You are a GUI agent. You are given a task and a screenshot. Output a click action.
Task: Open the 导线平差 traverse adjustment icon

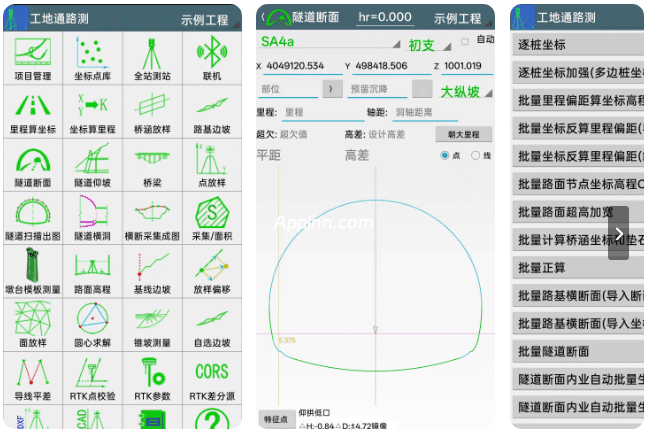click(33, 378)
